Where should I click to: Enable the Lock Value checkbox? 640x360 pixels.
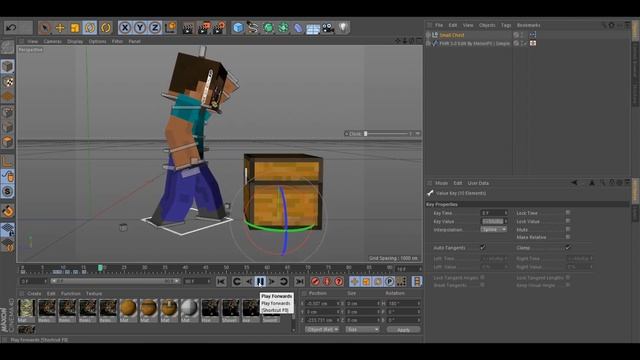(x=568, y=221)
